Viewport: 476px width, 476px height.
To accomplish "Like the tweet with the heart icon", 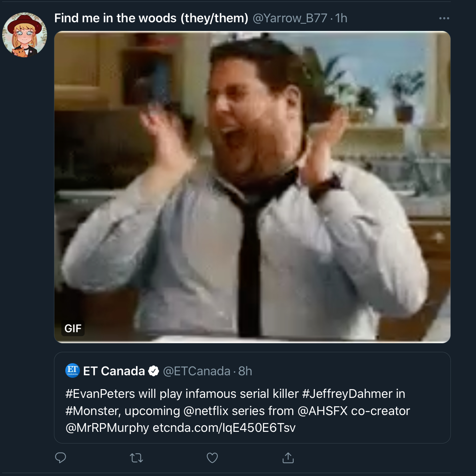I will point(212,458).
